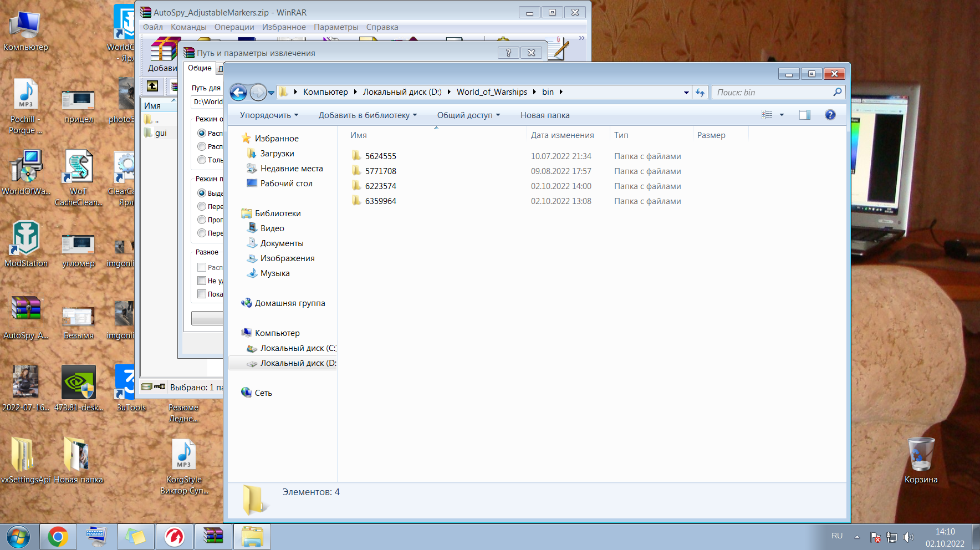Open folder 6223574
The image size is (980, 550).
(380, 186)
